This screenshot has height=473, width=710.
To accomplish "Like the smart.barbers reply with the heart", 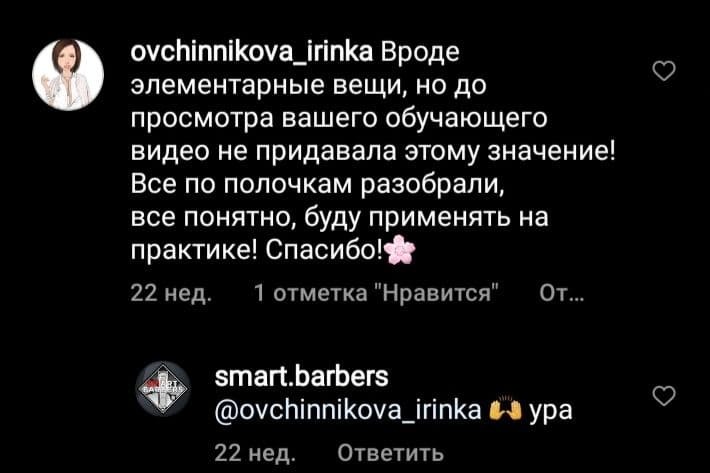I will (x=664, y=396).
